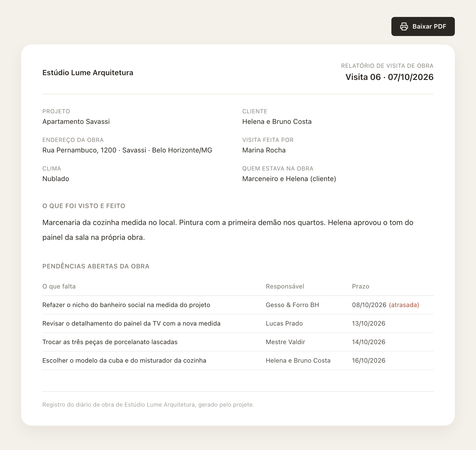Select the Nublado climate value
This screenshot has width=476, height=450.
56,179
